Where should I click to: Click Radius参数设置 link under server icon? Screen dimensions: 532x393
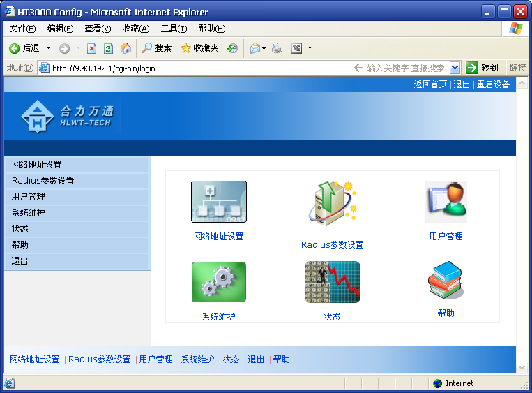pyautogui.click(x=332, y=244)
